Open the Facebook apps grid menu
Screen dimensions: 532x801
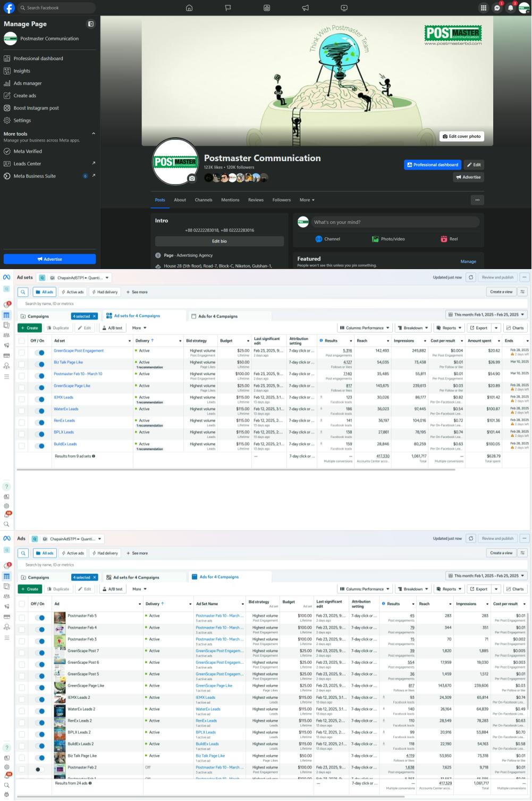[x=483, y=8]
